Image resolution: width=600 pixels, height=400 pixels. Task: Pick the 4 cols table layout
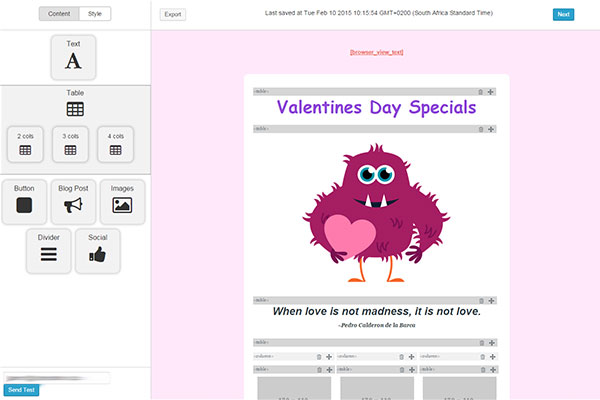click(x=116, y=144)
